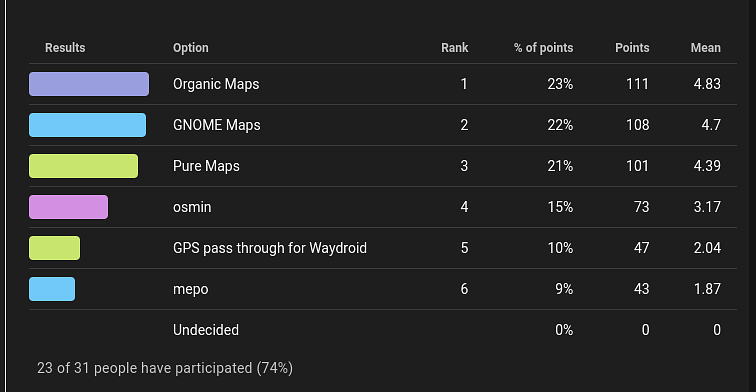Viewport: 756px width, 392px height.
Task: Click the GNOME Maps blue result bar
Action: click(x=87, y=125)
